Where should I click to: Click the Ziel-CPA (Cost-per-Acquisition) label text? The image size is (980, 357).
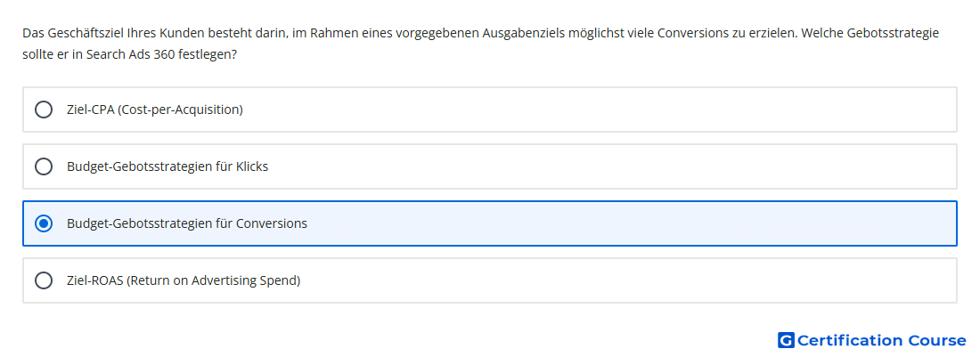tap(155, 110)
